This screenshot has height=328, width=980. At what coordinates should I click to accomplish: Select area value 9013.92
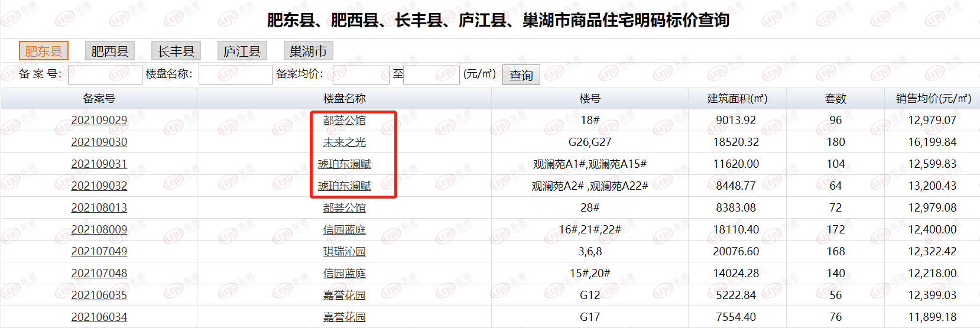(736, 120)
